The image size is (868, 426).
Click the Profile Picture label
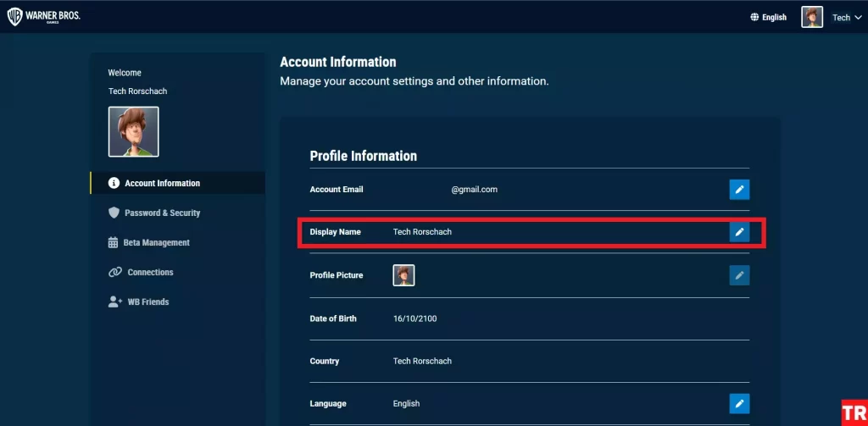click(x=337, y=275)
